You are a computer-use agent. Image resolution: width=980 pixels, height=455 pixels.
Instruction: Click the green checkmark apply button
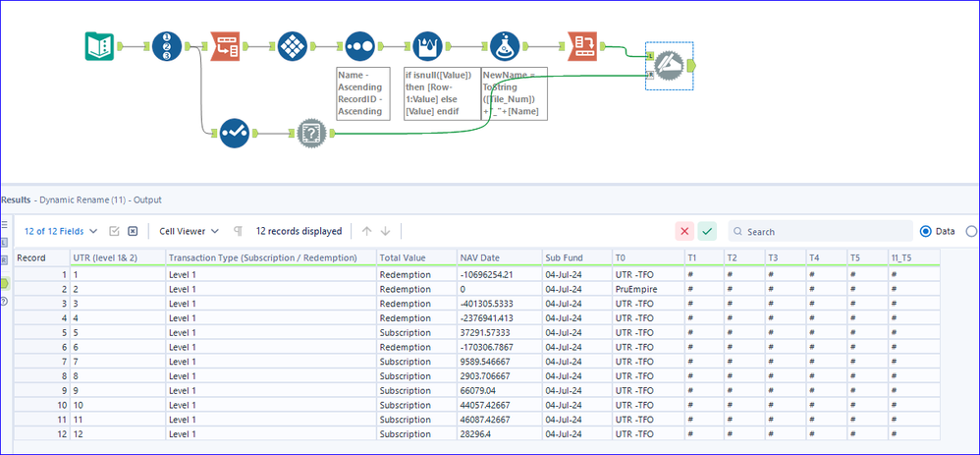click(x=707, y=231)
